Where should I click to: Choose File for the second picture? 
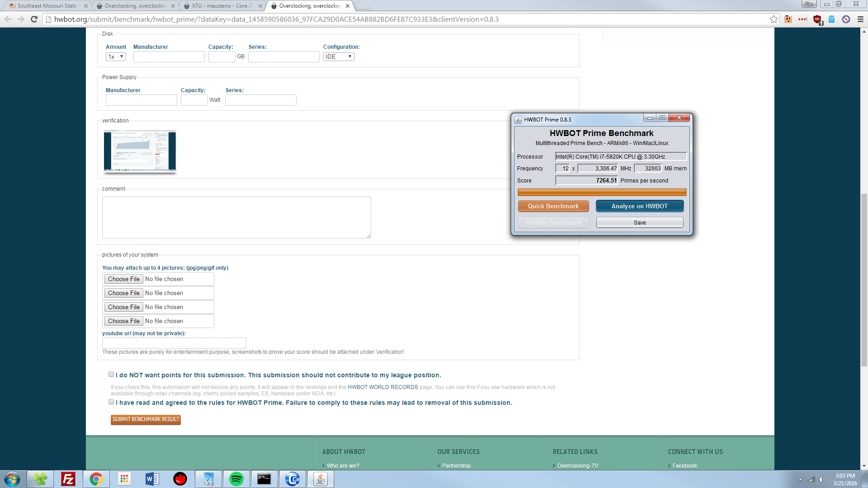pos(124,293)
